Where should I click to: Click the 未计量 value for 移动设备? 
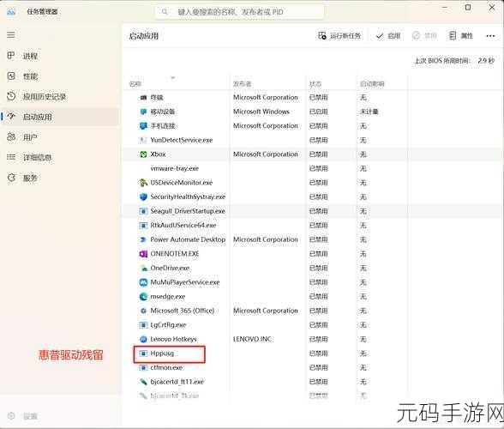coord(369,112)
